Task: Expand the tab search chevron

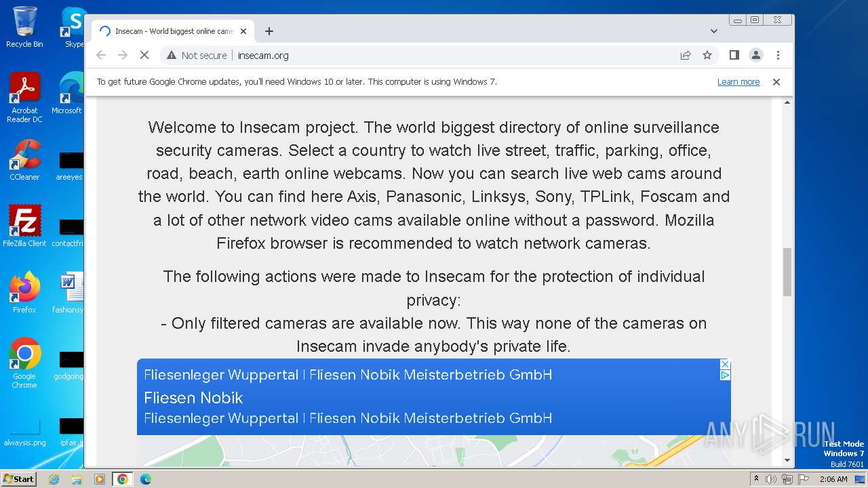Action: (714, 31)
